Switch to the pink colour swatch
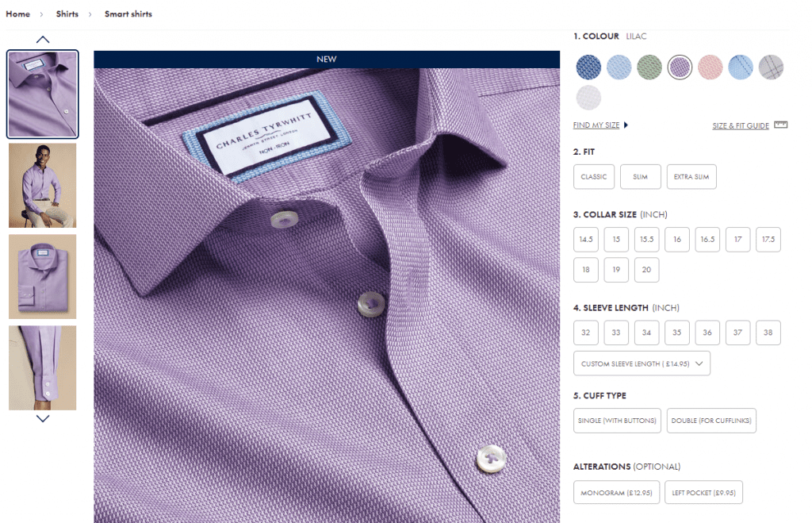The height and width of the screenshot is (523, 812). 710,67
